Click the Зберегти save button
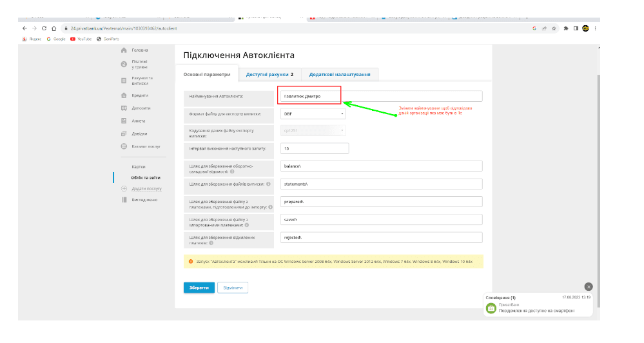The height and width of the screenshot is (343, 644). (x=199, y=288)
